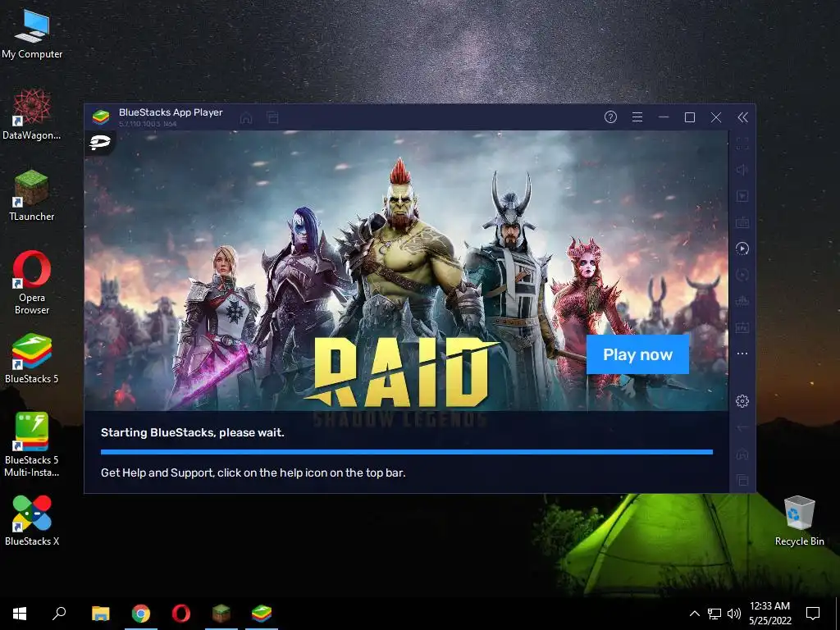This screenshot has width=840, height=630.
Task: Open BlueStacks settings gear
Action: coord(742,400)
